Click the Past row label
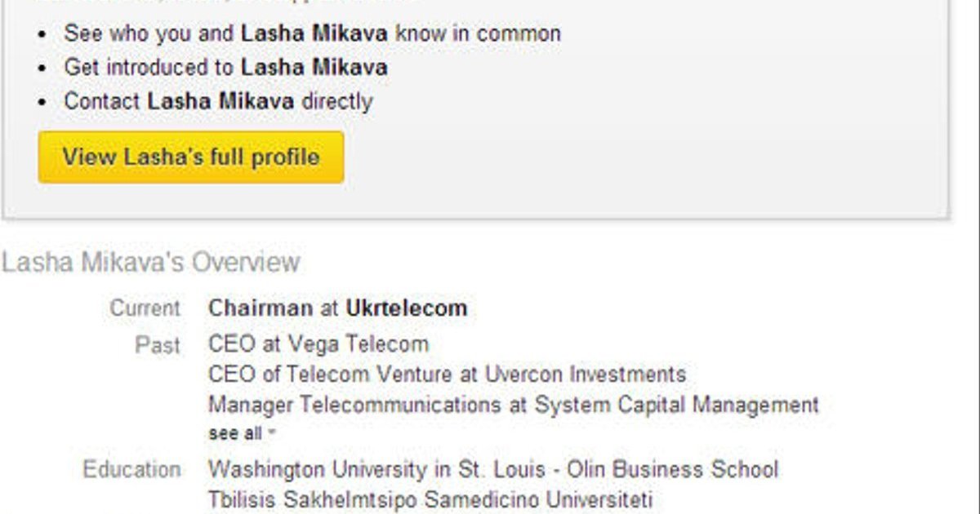The height and width of the screenshot is (514, 980). [157, 345]
